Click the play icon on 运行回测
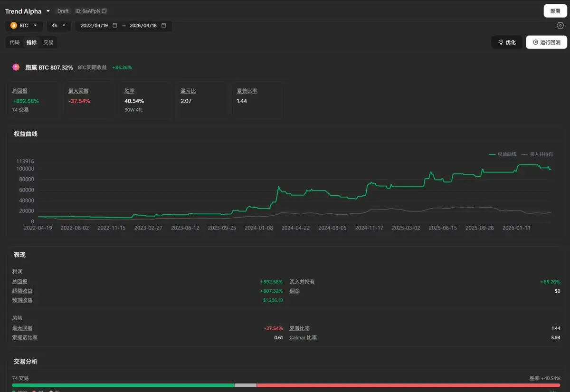570x392 pixels. tap(535, 42)
